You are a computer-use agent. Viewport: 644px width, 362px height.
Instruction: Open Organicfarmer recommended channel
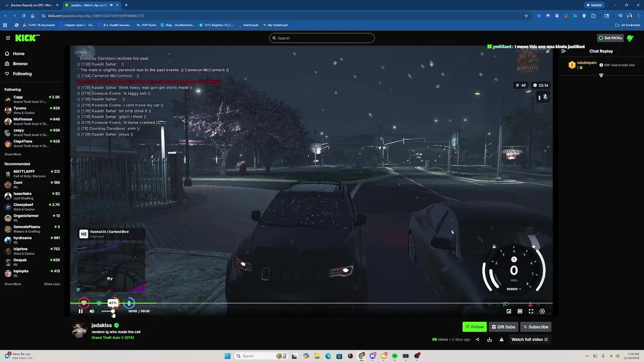[32, 218]
